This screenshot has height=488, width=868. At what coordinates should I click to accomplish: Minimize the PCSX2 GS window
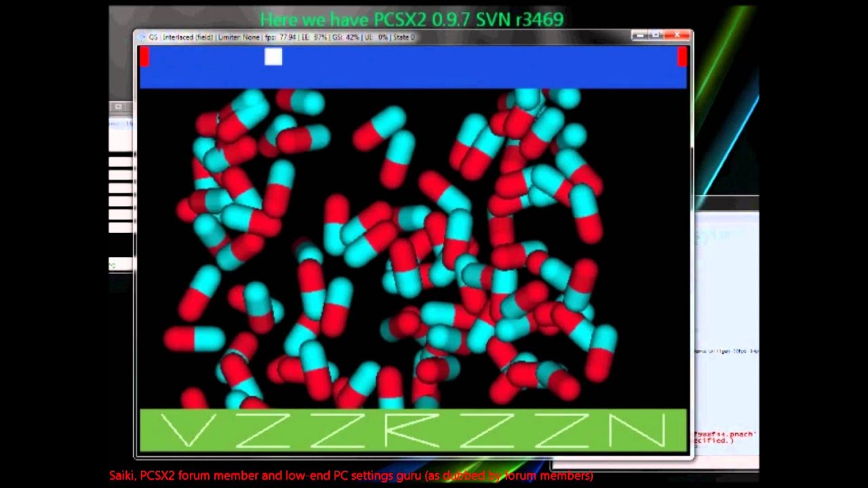pos(640,35)
